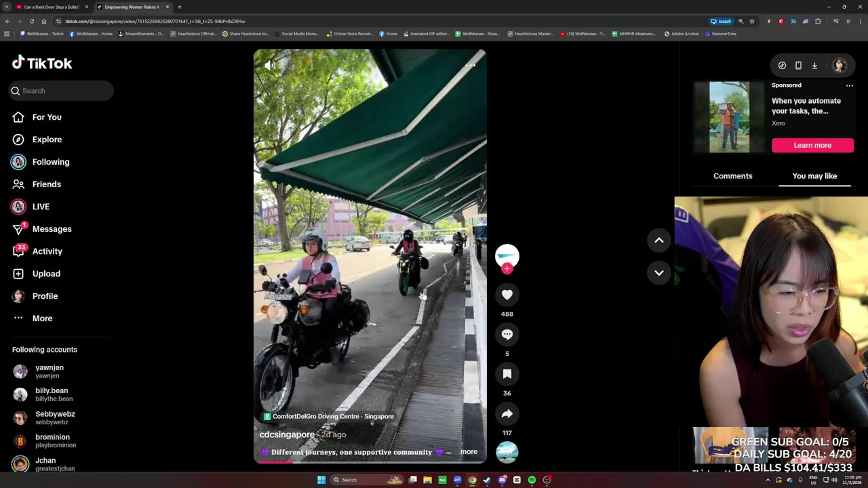Go to the Following feed
This screenshot has height=488, width=868.
click(41, 162)
